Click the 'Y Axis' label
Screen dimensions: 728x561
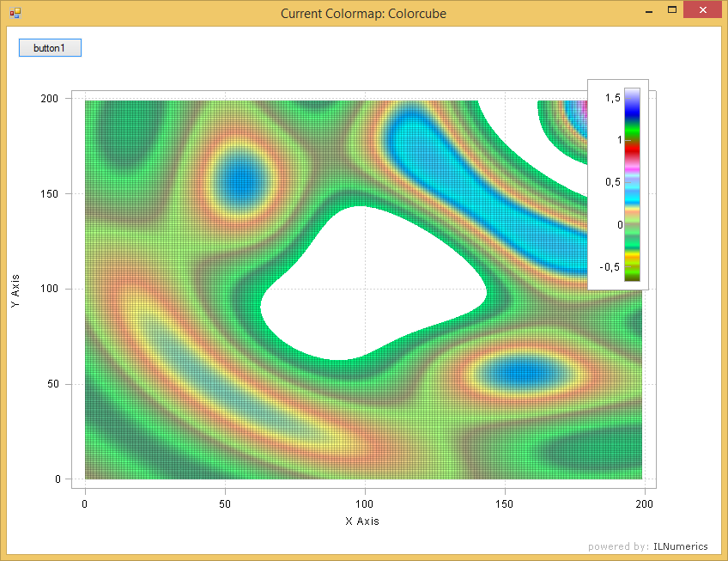(x=15, y=290)
